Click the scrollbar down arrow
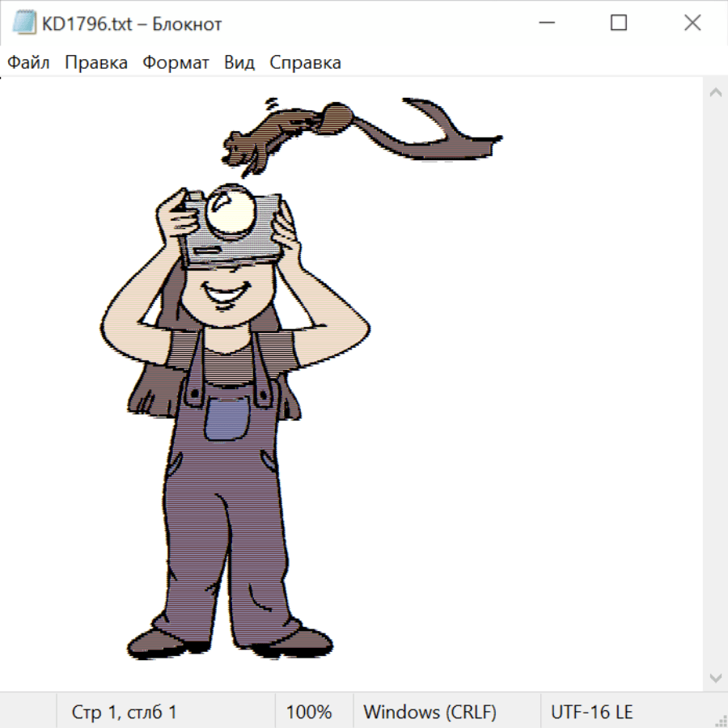 [x=715, y=677]
